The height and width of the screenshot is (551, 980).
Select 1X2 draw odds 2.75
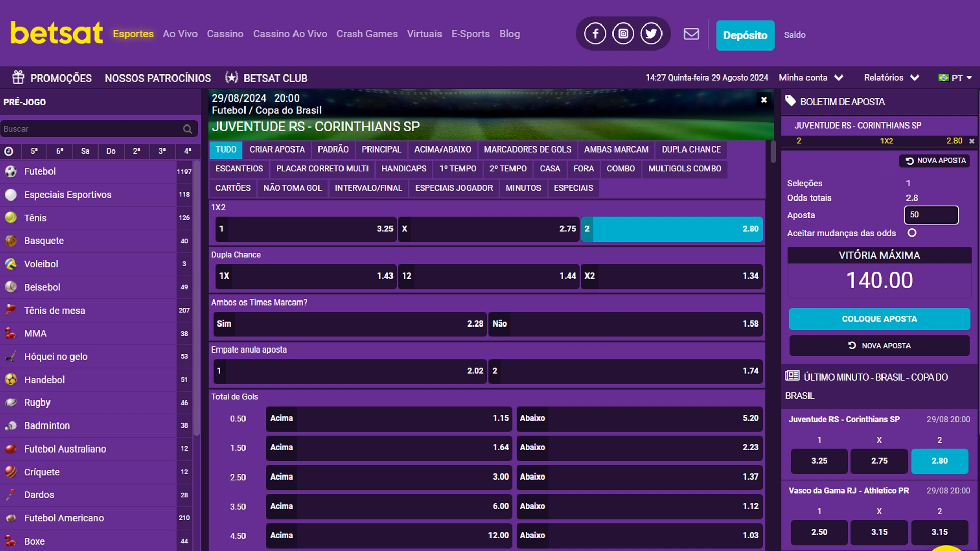(489, 229)
